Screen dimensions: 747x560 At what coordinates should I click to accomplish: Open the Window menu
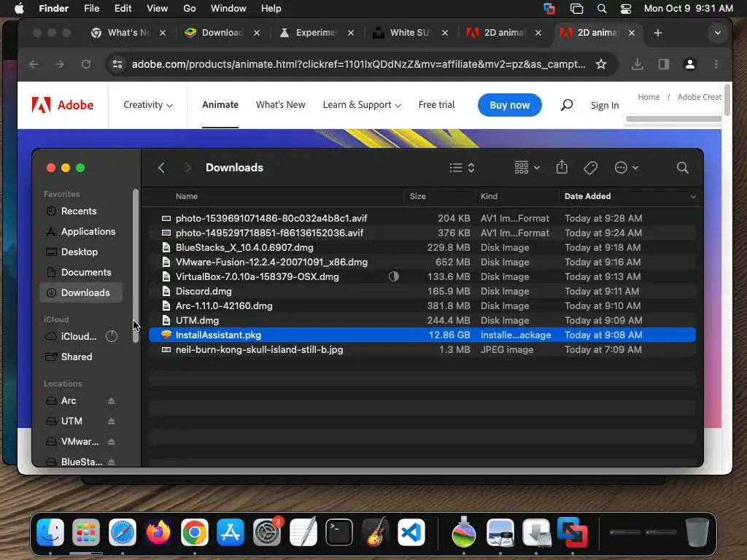pyautogui.click(x=228, y=9)
